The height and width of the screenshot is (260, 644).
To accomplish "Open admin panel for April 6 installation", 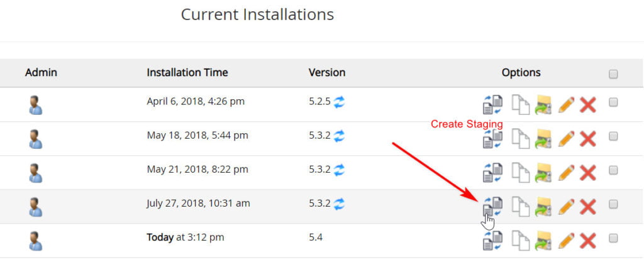I will 35,105.
